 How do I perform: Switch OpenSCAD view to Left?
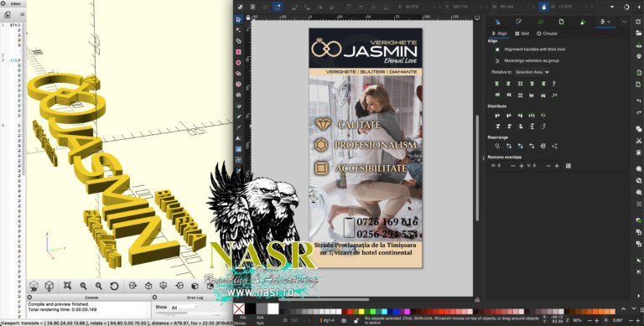click(179, 286)
